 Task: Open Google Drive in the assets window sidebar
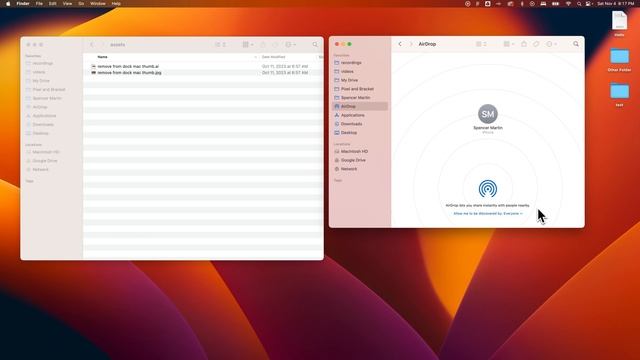pyautogui.click(x=52, y=161)
